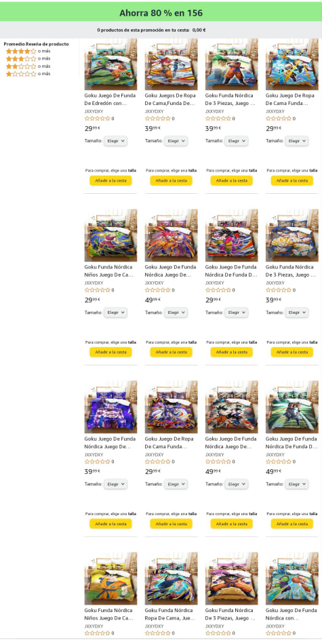Open Tamaño dropdown under the 39,99 € Funda Nórdica De 3 Piezas product in row two
Viewport: 322px width, 644px height.
point(296,313)
